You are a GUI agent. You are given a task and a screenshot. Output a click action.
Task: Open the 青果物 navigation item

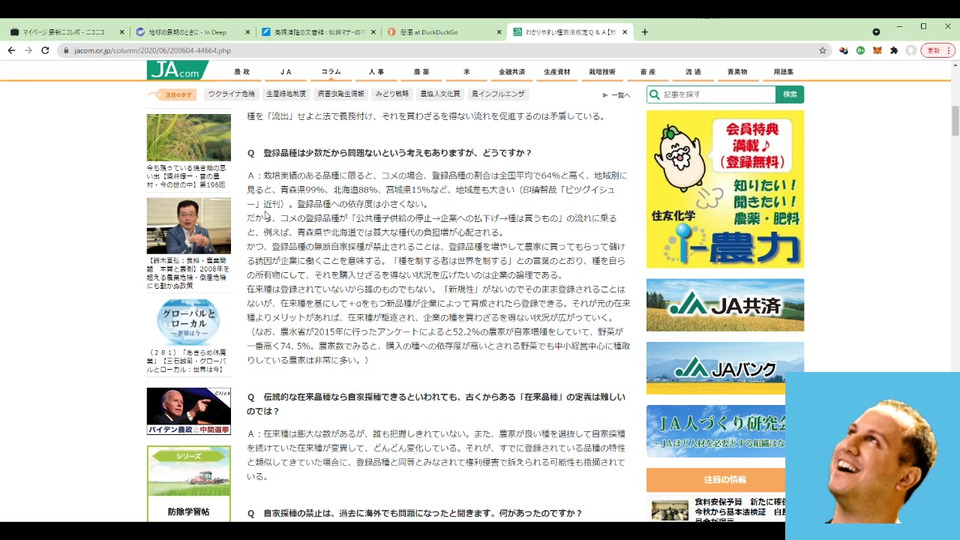(737, 72)
